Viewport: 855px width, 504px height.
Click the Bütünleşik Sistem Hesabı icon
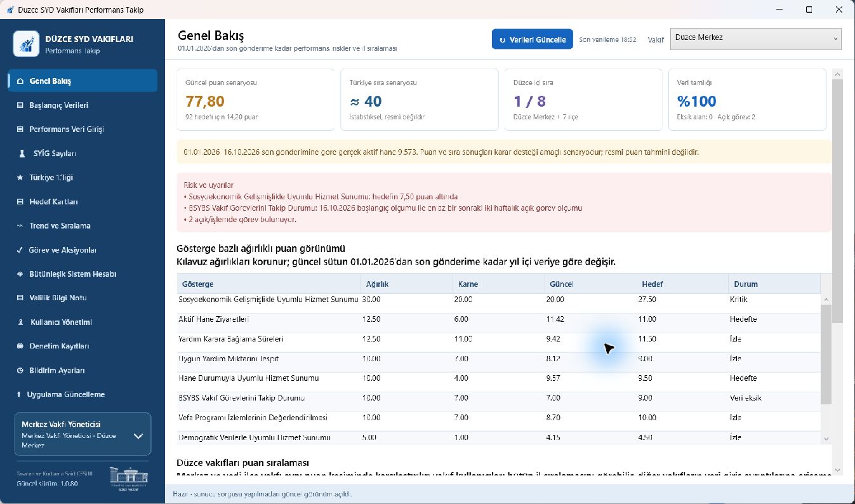click(x=20, y=274)
